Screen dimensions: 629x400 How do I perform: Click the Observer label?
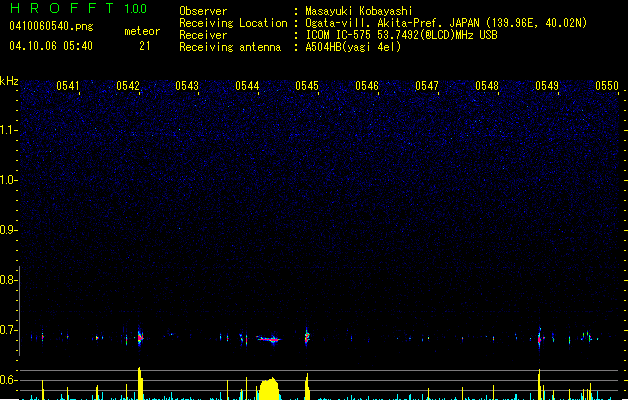[x=203, y=11]
